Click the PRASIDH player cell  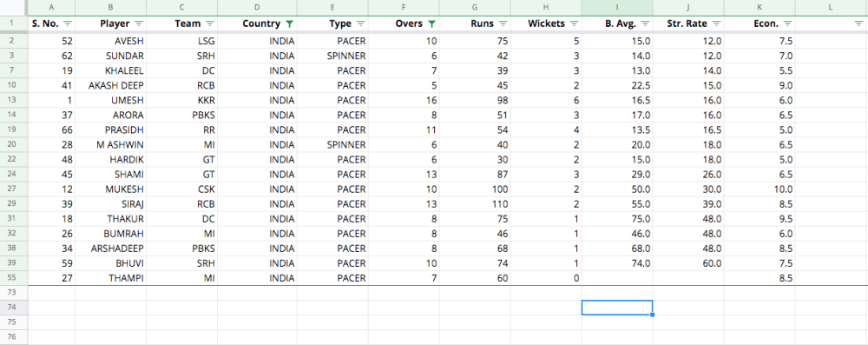[x=111, y=129]
